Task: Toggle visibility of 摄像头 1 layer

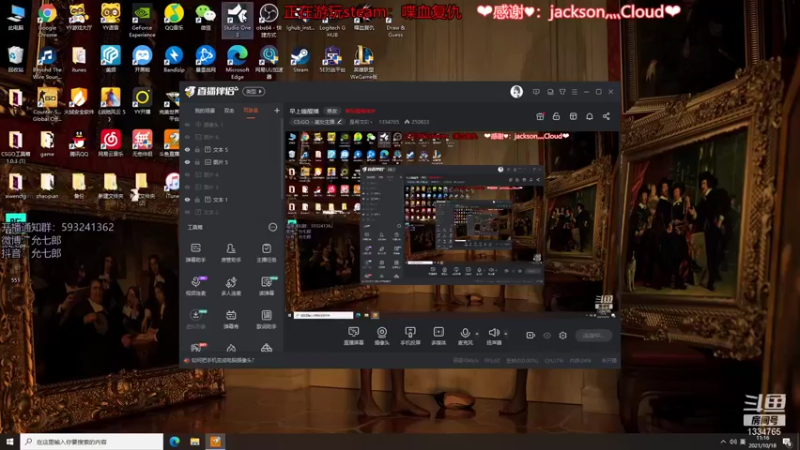Action: pyautogui.click(x=187, y=124)
